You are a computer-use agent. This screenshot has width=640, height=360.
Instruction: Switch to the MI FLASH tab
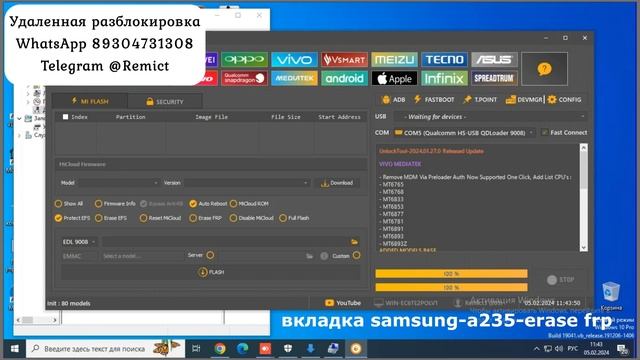(x=90, y=101)
